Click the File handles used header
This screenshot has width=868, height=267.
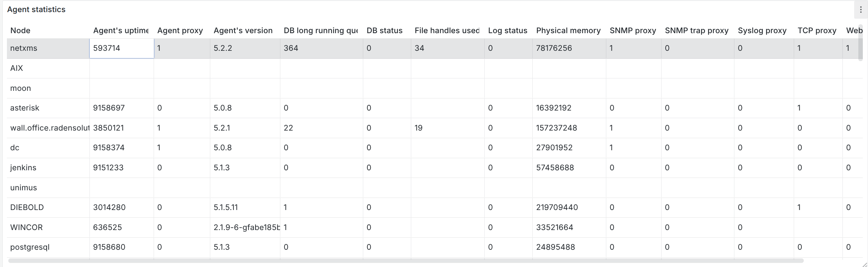pyautogui.click(x=447, y=30)
